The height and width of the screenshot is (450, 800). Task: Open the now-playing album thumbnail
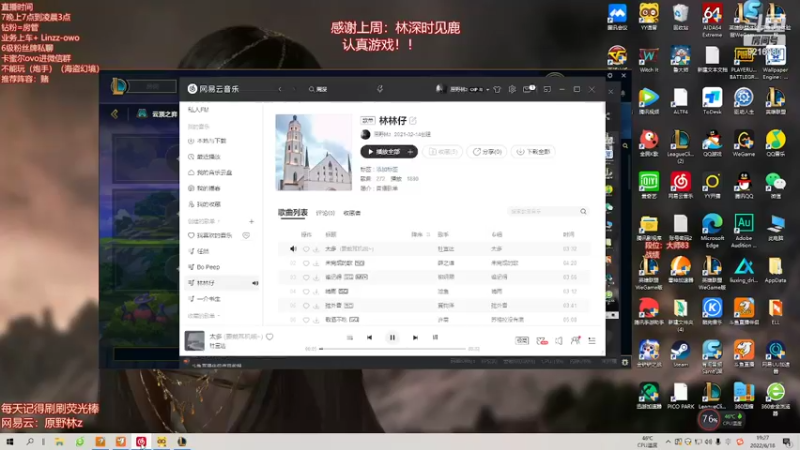[x=194, y=341]
